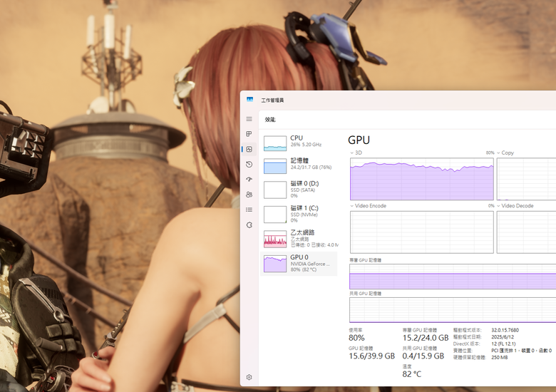Click the 250 MB reserved memory value

(500, 357)
